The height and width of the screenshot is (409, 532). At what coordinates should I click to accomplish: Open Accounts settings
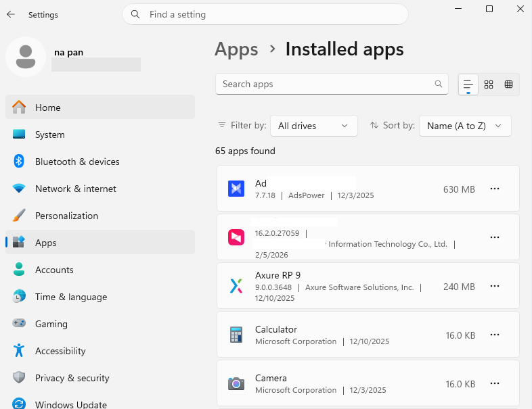[100, 270]
